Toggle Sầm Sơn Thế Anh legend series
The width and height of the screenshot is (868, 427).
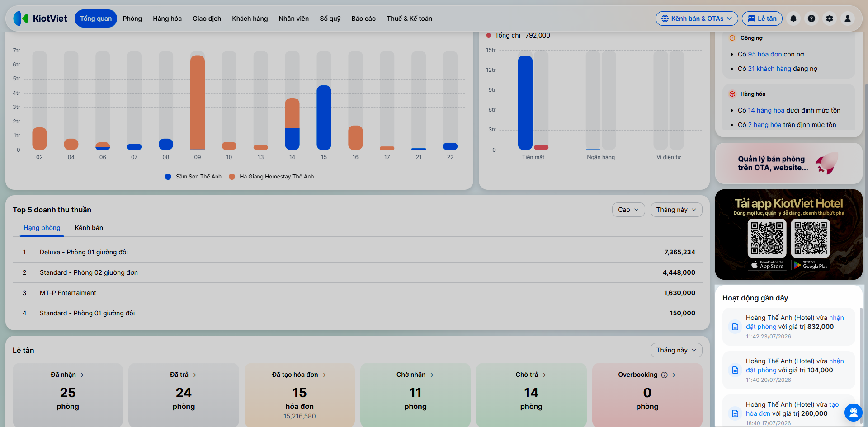[193, 177]
